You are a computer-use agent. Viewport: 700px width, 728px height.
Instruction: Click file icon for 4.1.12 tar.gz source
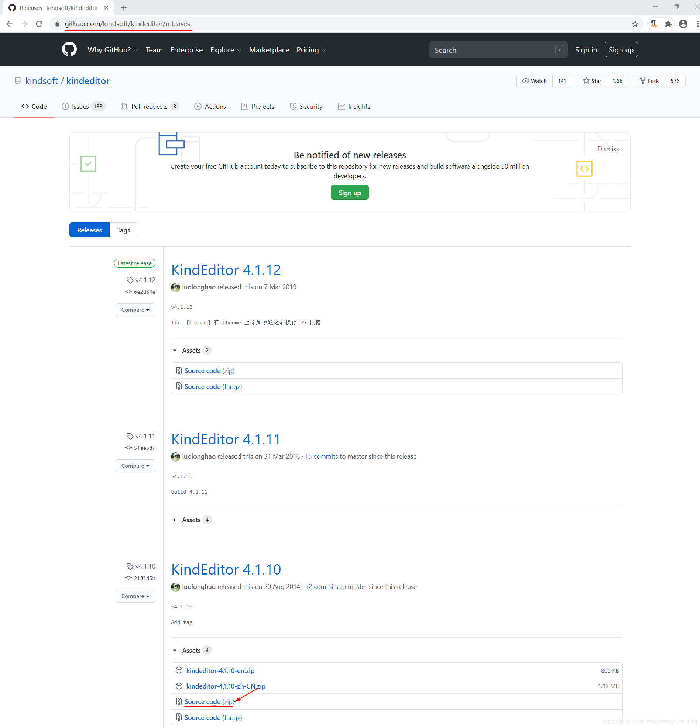point(179,386)
